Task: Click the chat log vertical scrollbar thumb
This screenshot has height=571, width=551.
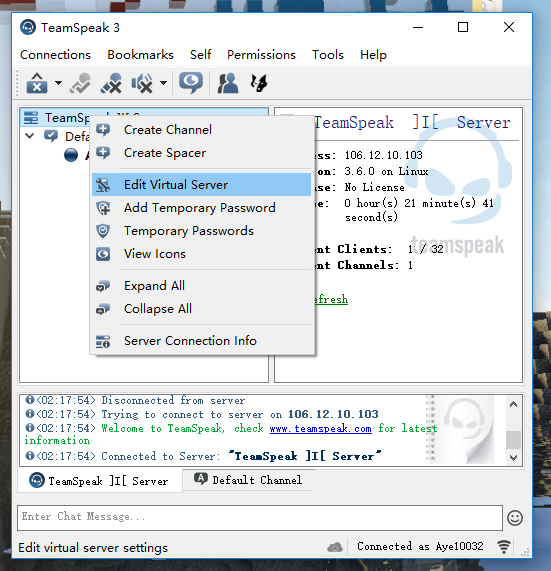Action: [513, 440]
